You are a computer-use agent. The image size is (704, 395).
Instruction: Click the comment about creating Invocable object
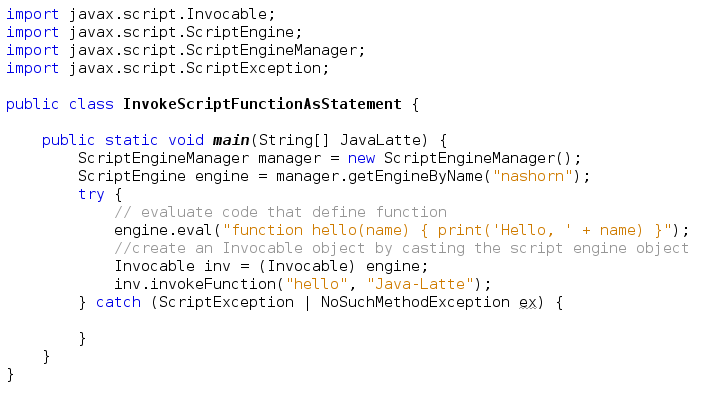point(401,248)
